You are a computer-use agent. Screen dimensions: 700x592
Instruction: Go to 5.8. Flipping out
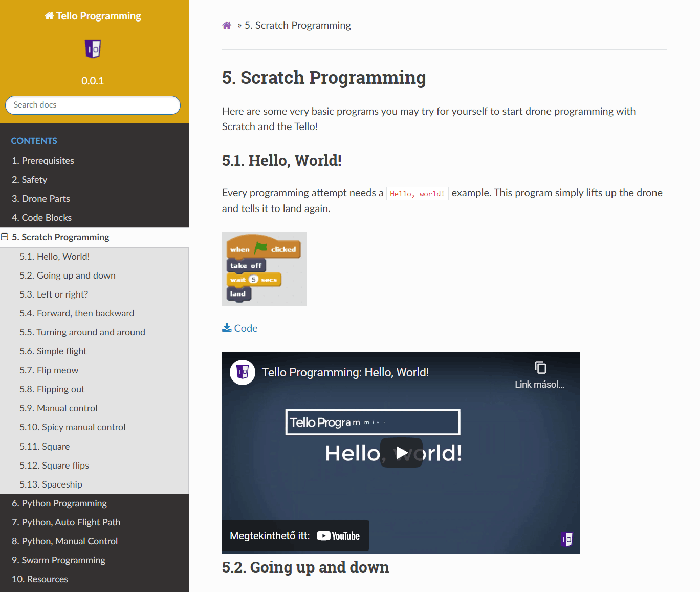94,389
